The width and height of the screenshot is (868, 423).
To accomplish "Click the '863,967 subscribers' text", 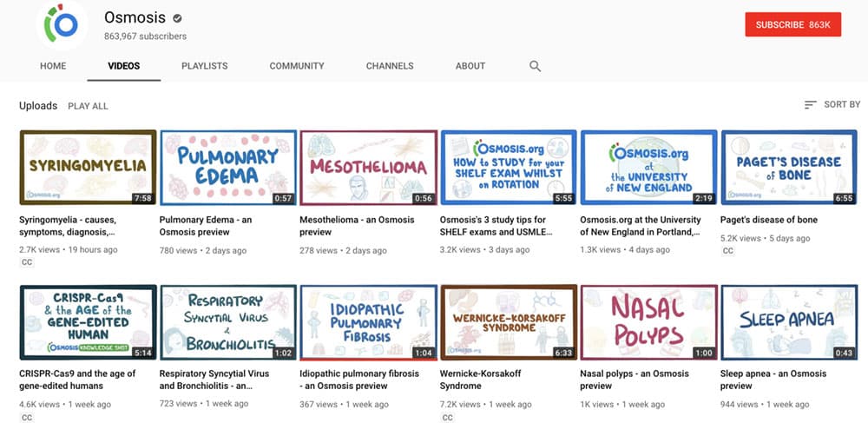I will (146, 36).
